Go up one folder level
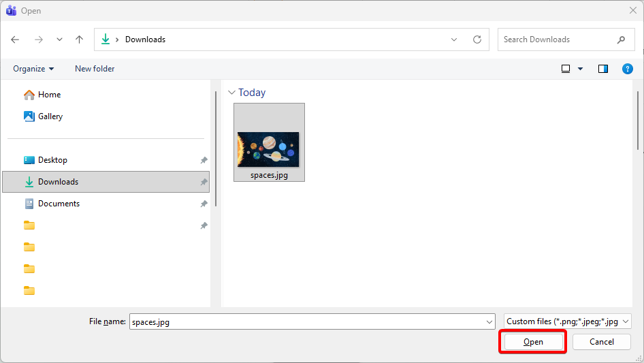 coord(79,40)
